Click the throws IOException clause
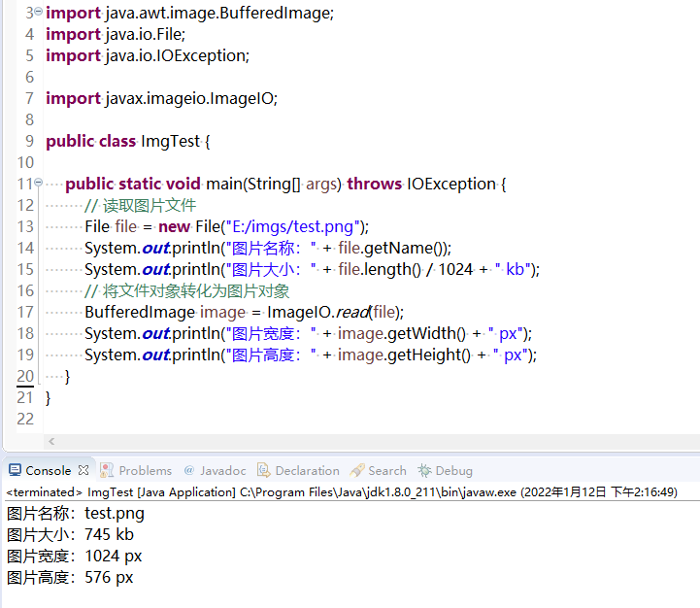This screenshot has width=700, height=608. (421, 185)
